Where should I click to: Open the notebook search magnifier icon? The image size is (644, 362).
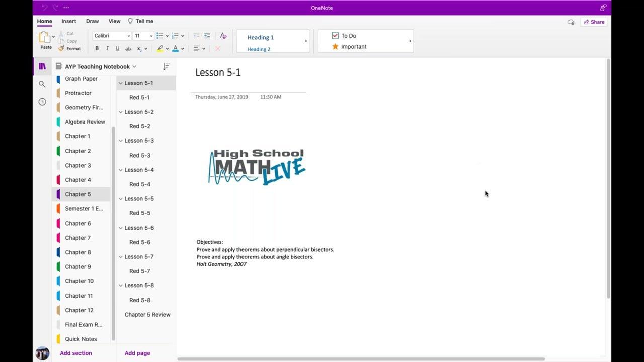point(42,84)
